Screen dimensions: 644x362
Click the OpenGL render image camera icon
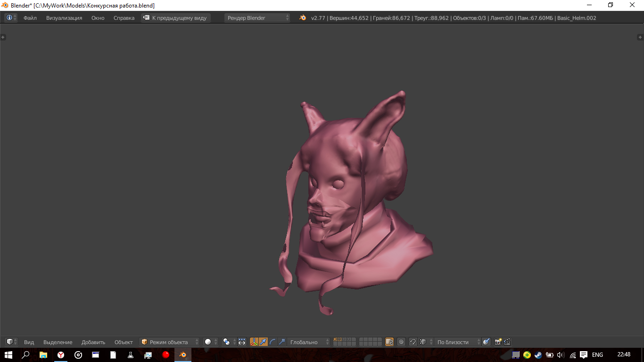498,342
